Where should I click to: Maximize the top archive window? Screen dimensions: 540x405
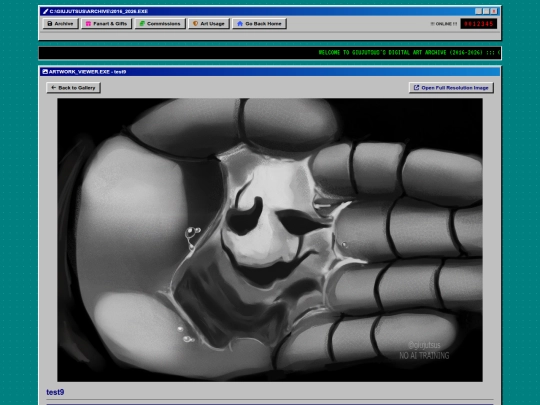[x=486, y=11]
